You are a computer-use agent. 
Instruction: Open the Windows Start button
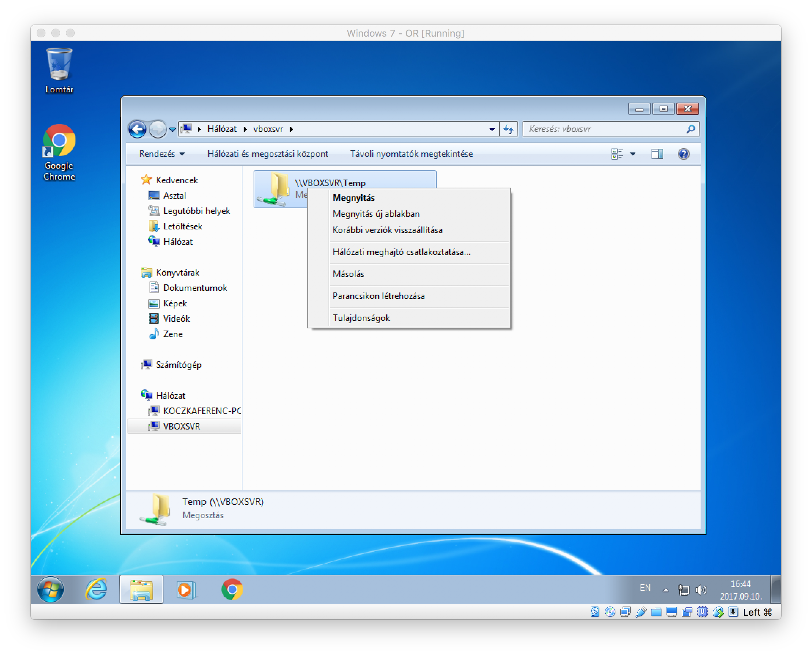click(51, 590)
